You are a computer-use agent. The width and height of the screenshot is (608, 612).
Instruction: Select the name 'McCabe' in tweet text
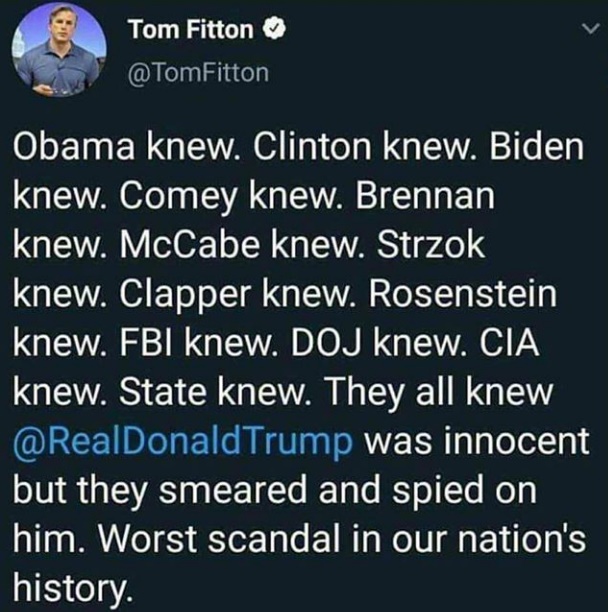(189, 245)
